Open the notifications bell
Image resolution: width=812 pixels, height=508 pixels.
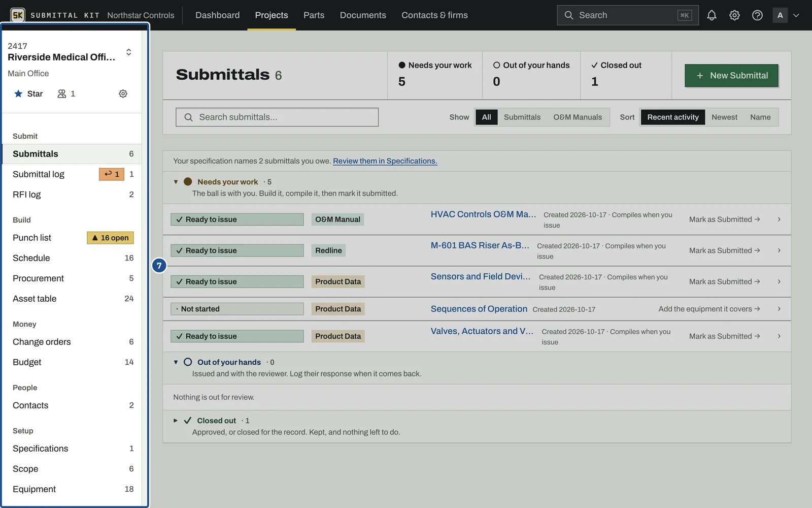tap(712, 15)
